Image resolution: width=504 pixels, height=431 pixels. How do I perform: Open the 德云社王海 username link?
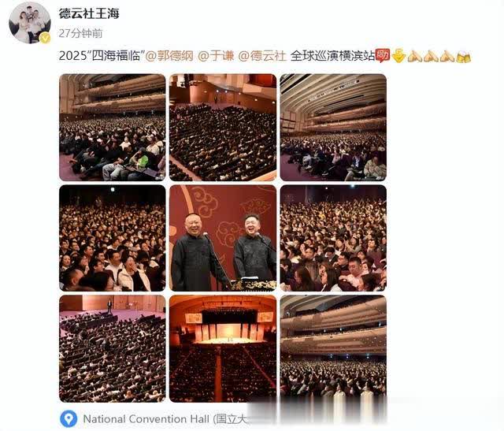coord(89,13)
